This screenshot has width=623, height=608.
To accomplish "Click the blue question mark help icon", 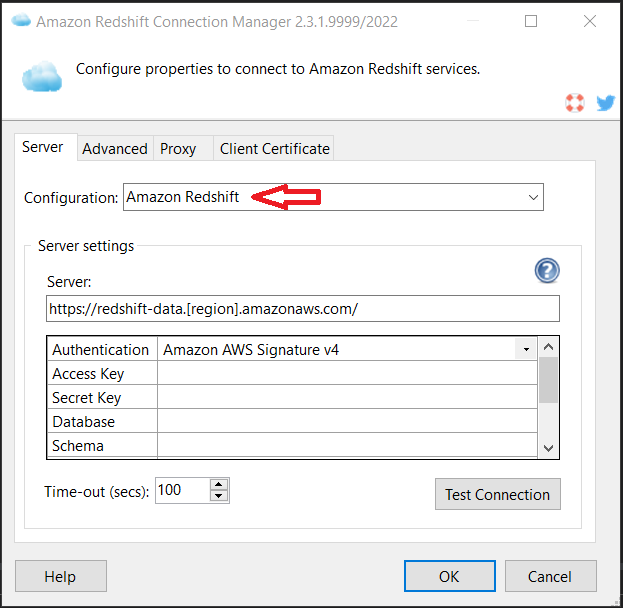I will point(547,271).
